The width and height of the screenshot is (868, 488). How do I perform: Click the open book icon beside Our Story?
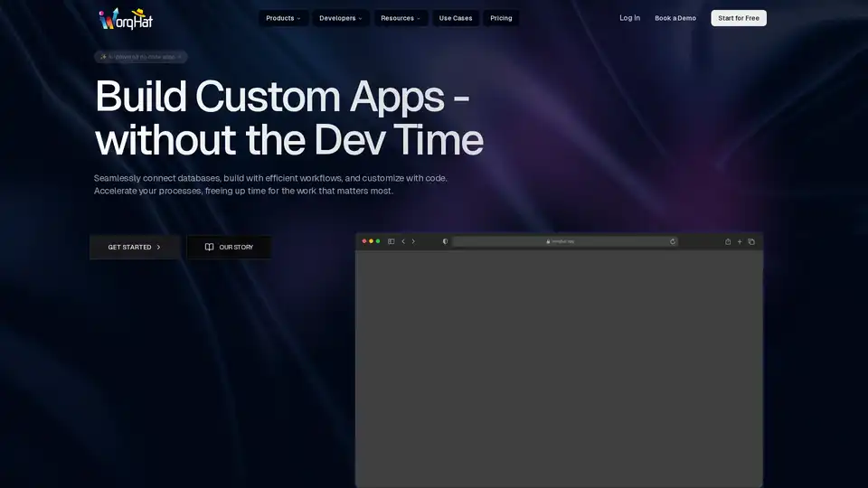pos(209,247)
